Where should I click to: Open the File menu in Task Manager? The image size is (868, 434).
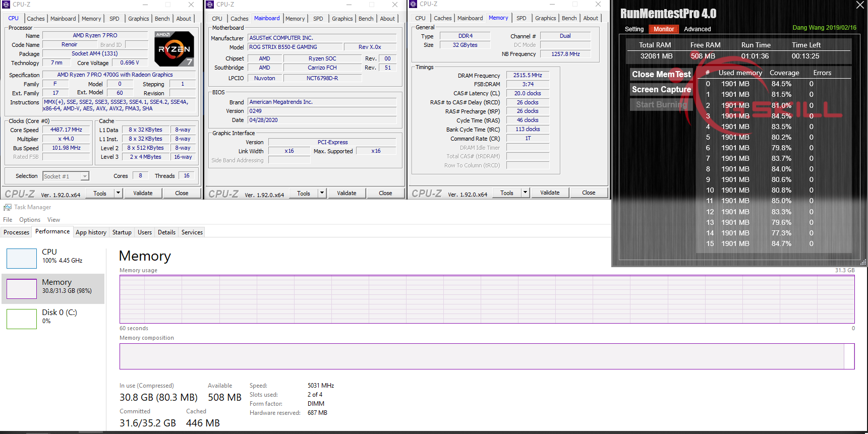8,220
